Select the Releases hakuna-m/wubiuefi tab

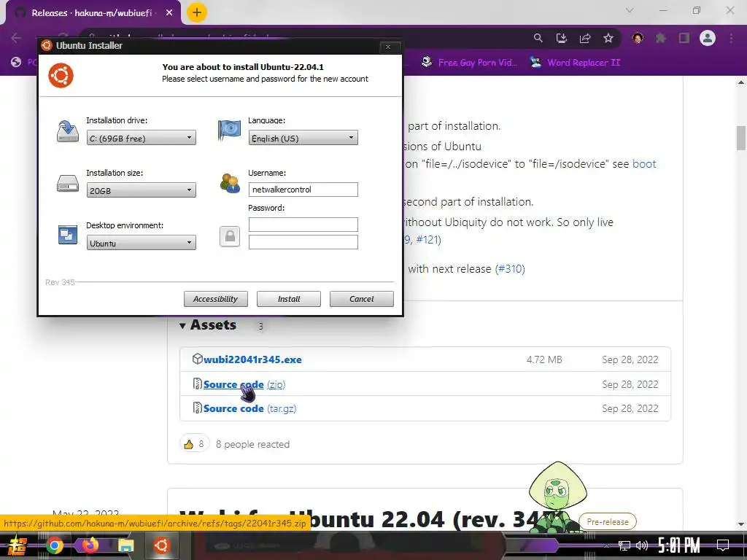click(x=91, y=13)
